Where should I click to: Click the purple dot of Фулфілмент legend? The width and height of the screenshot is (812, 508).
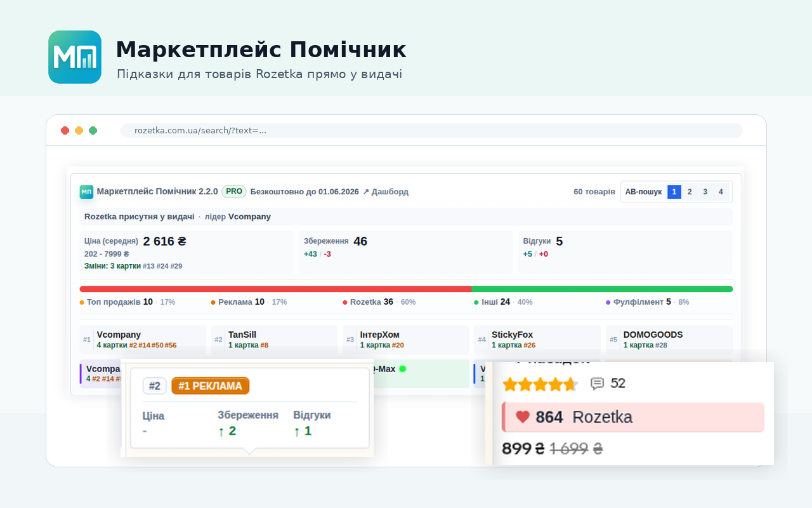coord(608,302)
